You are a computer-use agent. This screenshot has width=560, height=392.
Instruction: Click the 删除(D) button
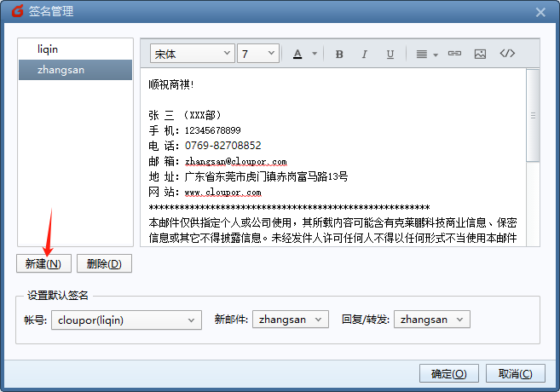tap(104, 263)
